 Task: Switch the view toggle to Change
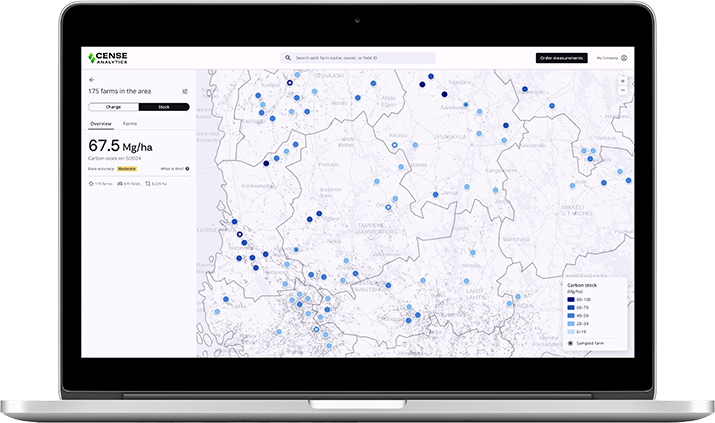[x=113, y=106]
